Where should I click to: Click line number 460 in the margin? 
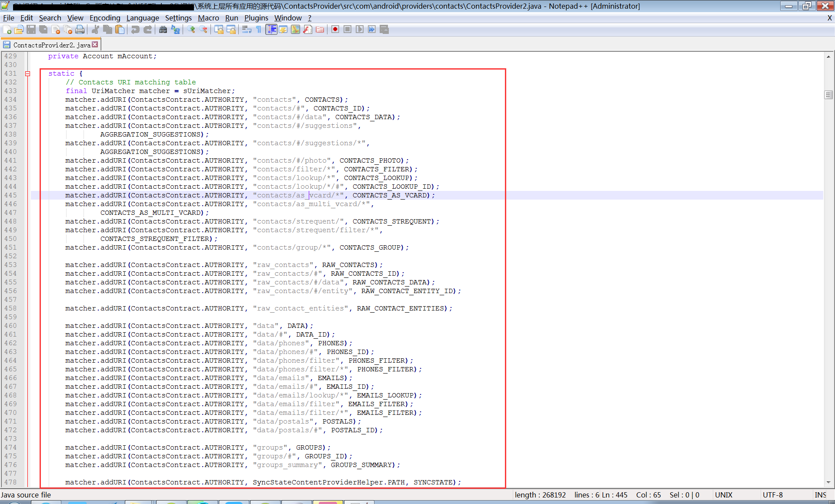tap(11, 326)
